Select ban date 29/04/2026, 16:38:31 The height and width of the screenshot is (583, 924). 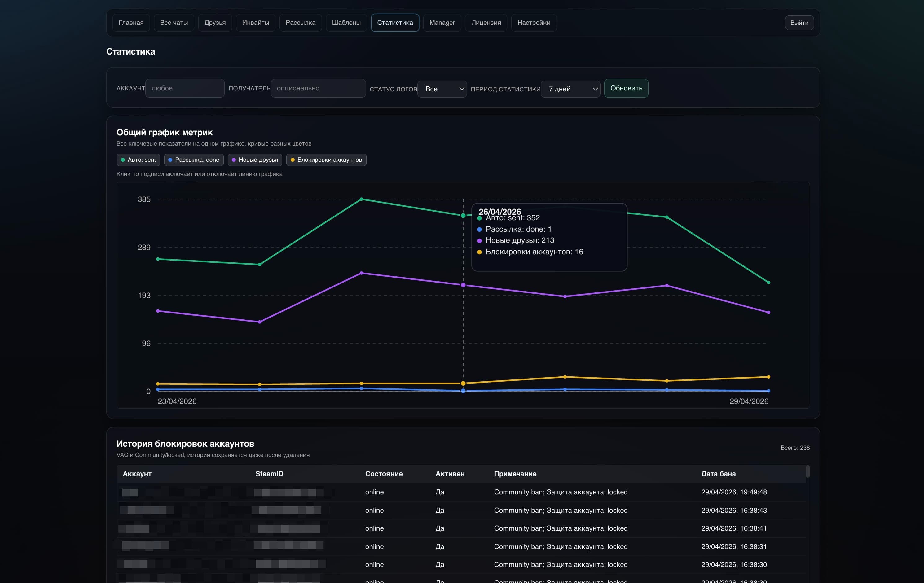[734, 546]
